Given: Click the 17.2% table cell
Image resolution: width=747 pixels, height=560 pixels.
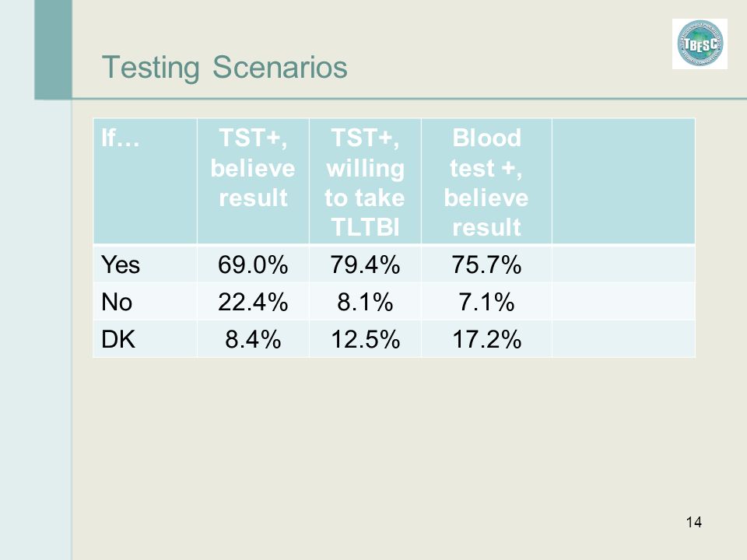Looking at the screenshot, I should [486, 338].
